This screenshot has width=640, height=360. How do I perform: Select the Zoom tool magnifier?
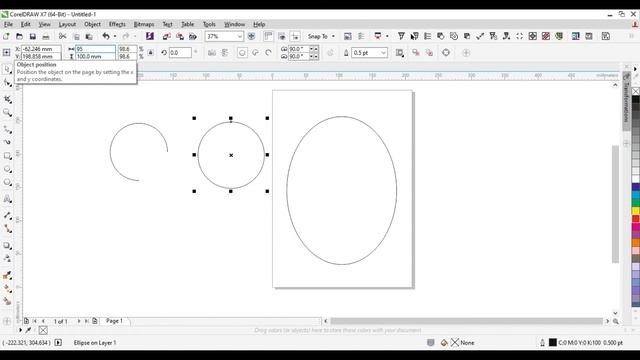[7, 113]
